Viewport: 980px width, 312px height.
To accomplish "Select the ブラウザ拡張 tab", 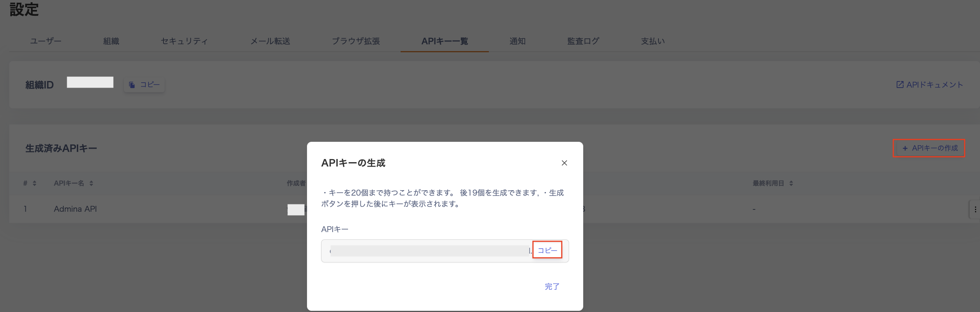I will coord(356,41).
